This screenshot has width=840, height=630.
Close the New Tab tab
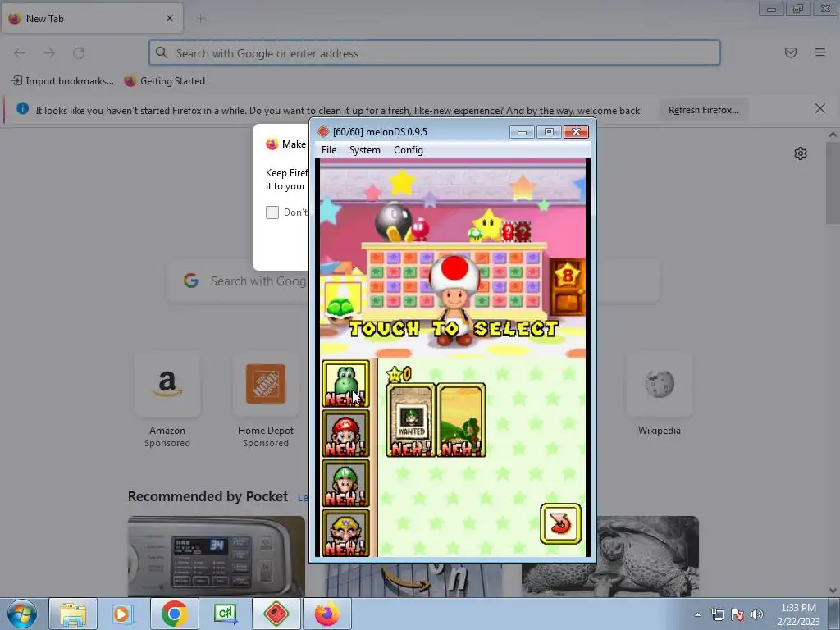click(x=170, y=18)
